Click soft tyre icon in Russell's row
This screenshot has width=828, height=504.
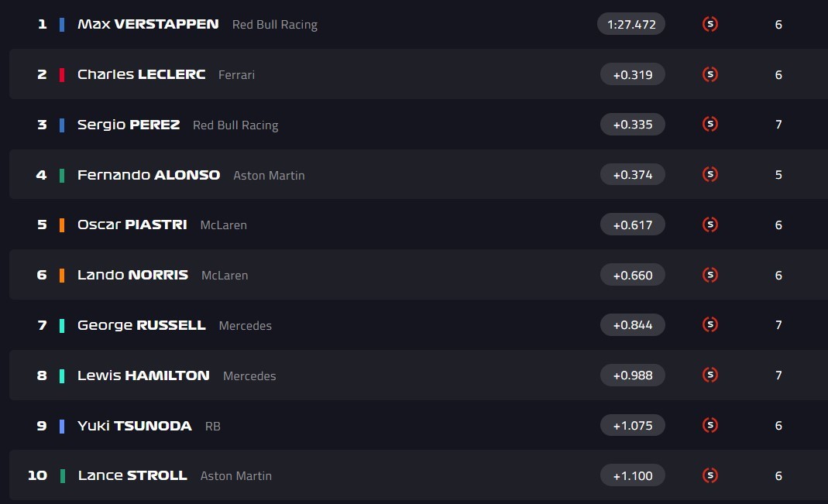709,324
